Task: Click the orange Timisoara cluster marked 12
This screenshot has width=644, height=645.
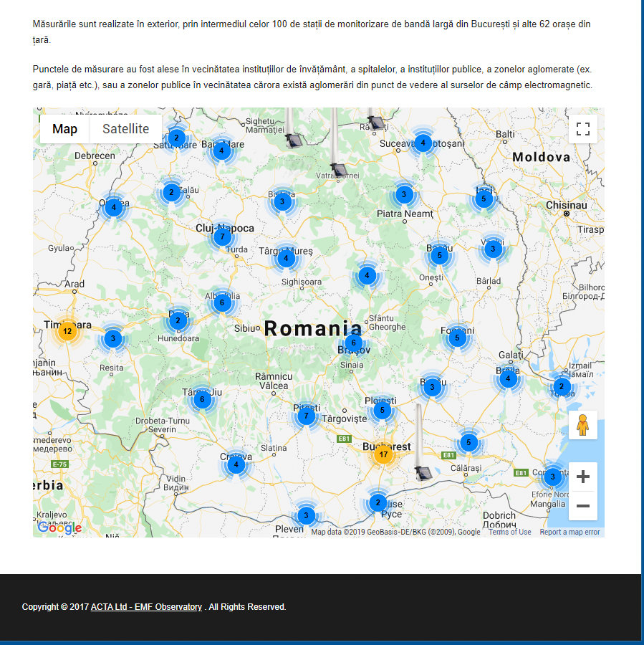Action: (67, 331)
